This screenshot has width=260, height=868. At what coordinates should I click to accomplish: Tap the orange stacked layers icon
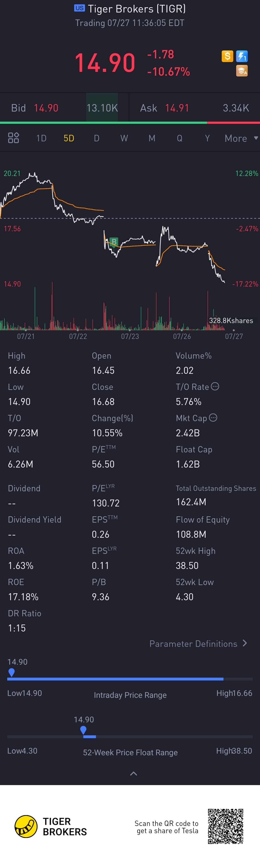tap(242, 71)
